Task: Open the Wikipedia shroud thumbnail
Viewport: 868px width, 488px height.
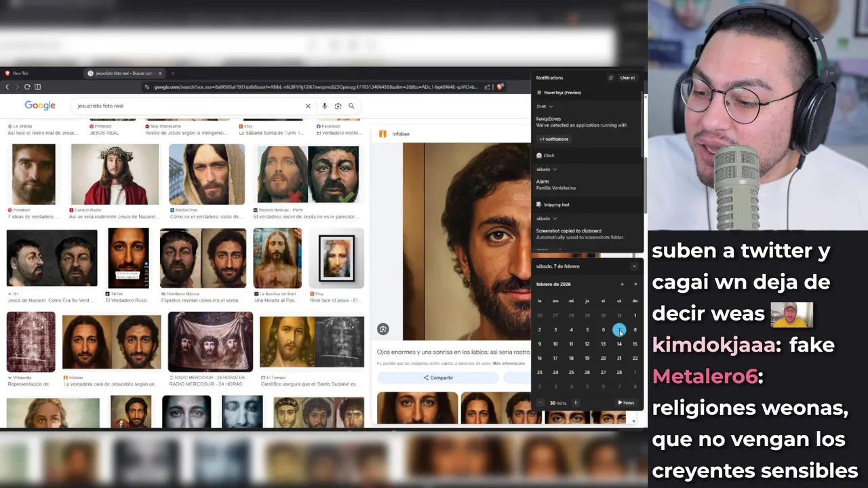Action: tap(31, 342)
